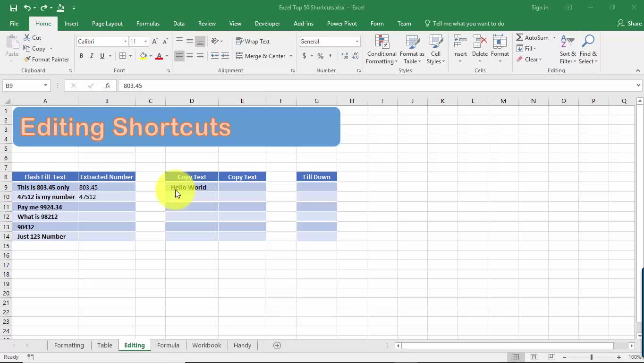
Task: Apply the yellow Fill Color swatch
Action: coord(143,56)
